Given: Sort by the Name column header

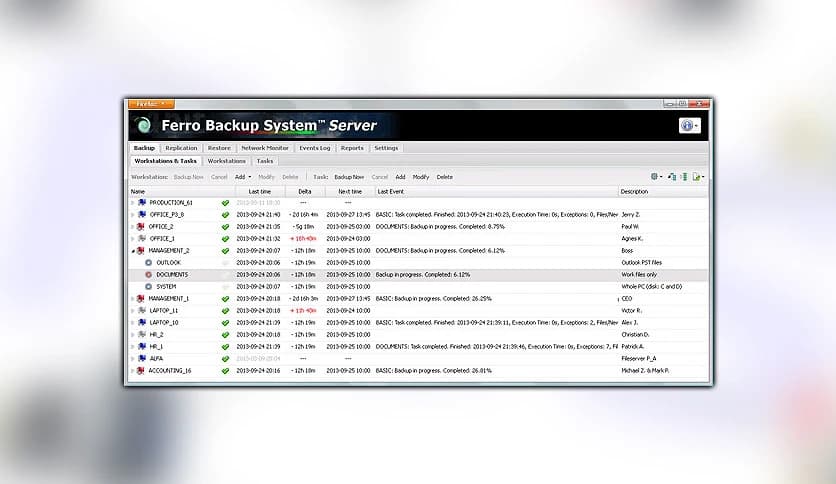Looking at the screenshot, I should point(182,191).
